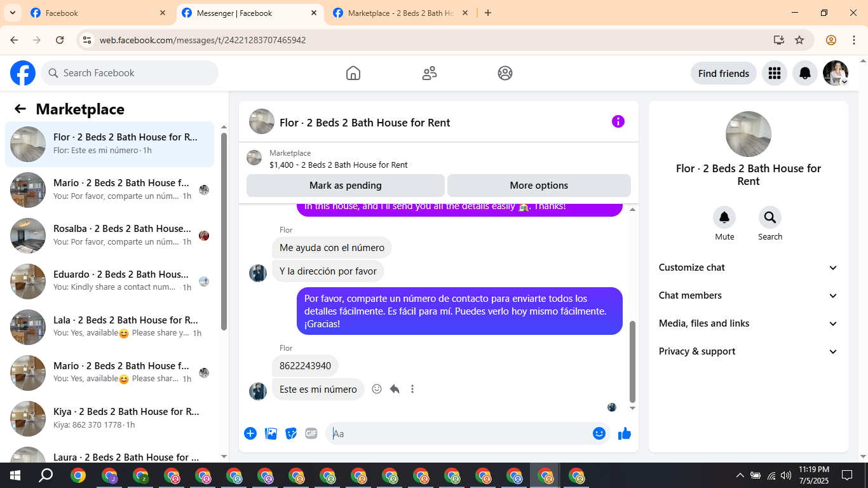Bookmark this page with star icon
This screenshot has width=868, height=488.
coord(799,40)
